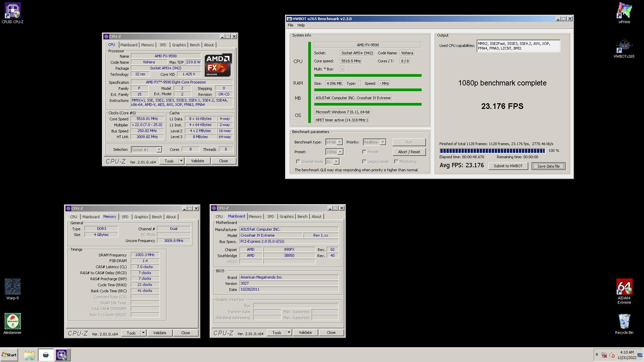The height and width of the screenshot is (362, 644).
Task: Toggle the Monitoring checkbox
Action: tap(396, 162)
